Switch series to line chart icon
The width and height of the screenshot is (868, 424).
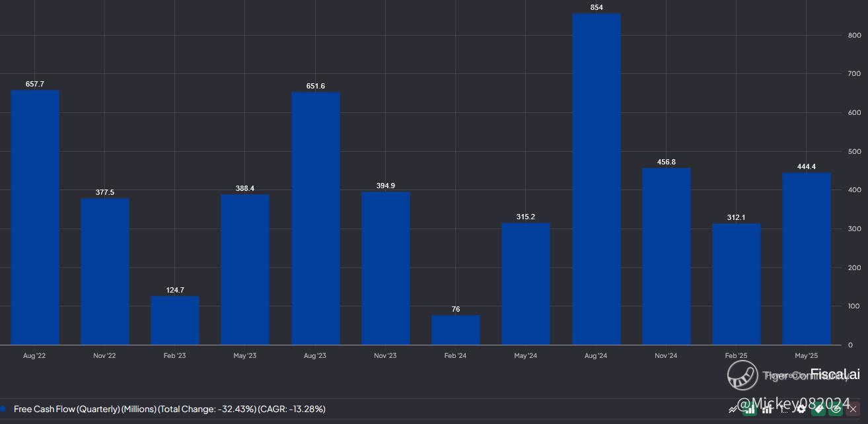[733, 409]
